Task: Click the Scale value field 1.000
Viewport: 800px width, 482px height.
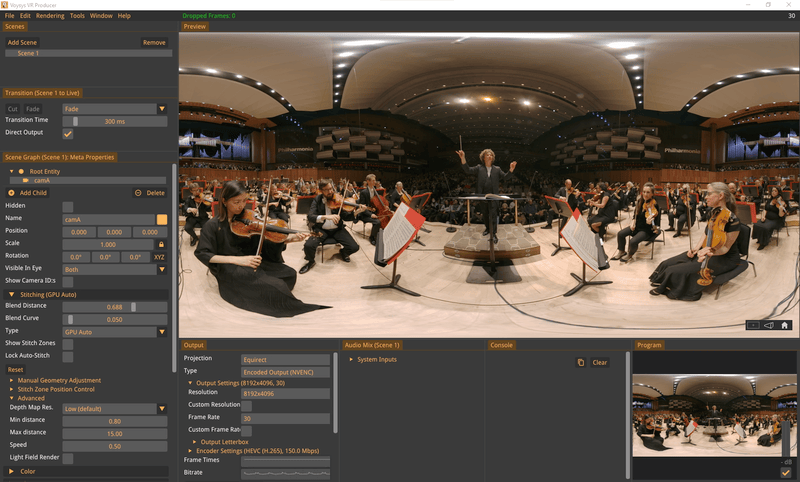Action: point(108,244)
